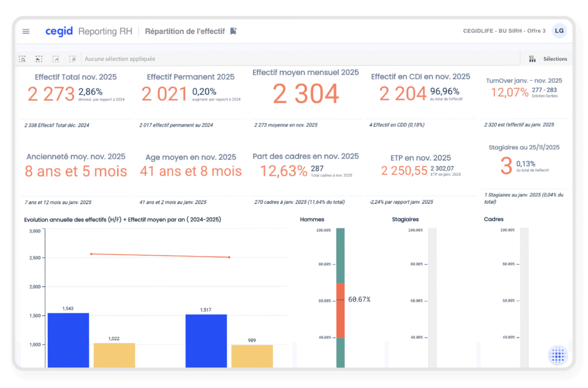Step back in selections
Image resolution: width=588 pixels, height=388 pixels.
click(x=39, y=59)
